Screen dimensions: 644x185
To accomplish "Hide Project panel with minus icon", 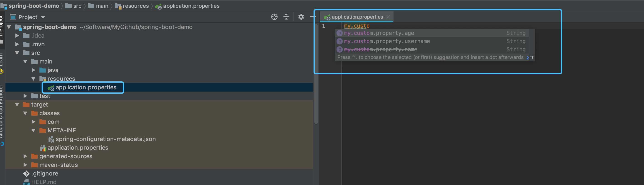I will [312, 17].
